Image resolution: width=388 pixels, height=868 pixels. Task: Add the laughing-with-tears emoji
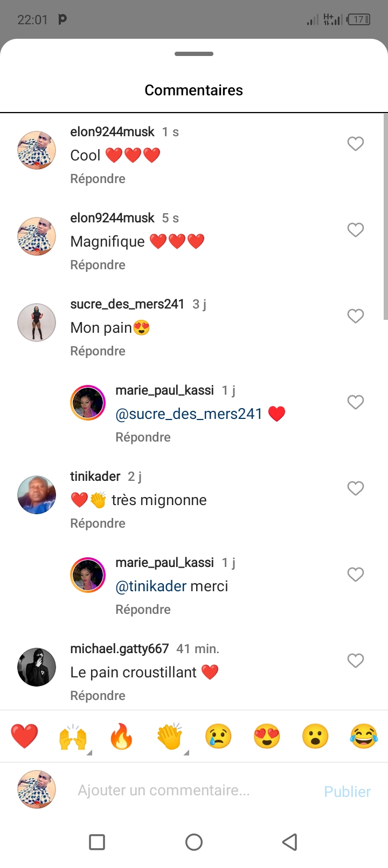(364, 736)
